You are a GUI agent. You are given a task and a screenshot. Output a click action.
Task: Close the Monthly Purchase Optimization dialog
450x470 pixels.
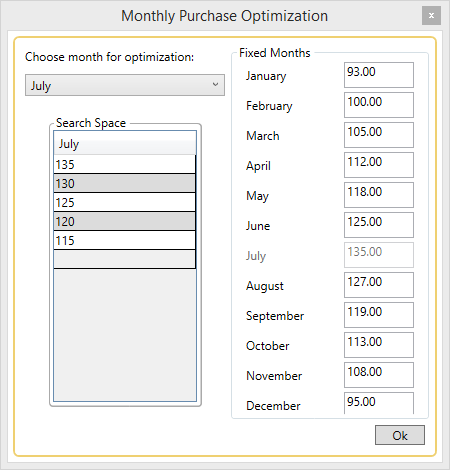(431, 16)
